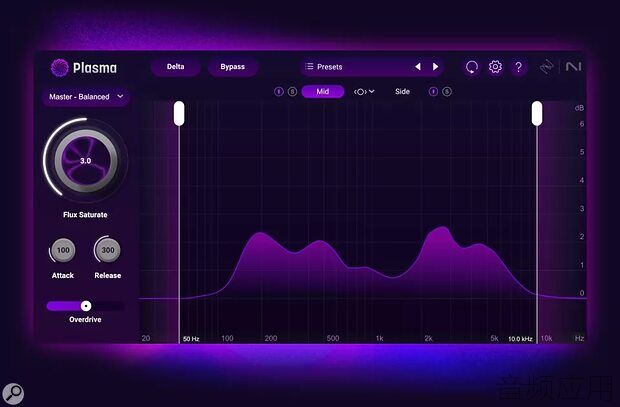620x407 pixels.
Task: Click the high frequency range handle at 10.0 kHz
Action: [537, 114]
